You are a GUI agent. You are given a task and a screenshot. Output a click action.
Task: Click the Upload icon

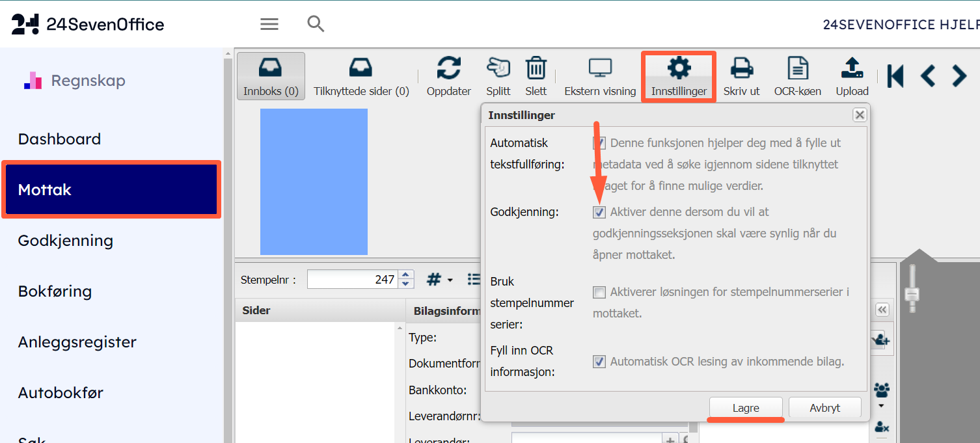(x=852, y=68)
